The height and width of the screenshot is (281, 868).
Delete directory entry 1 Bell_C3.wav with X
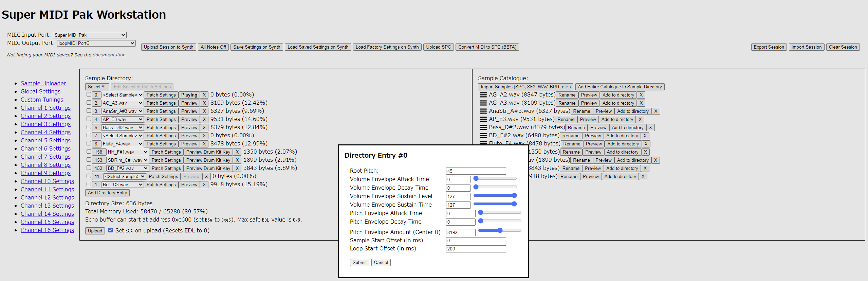point(204,185)
